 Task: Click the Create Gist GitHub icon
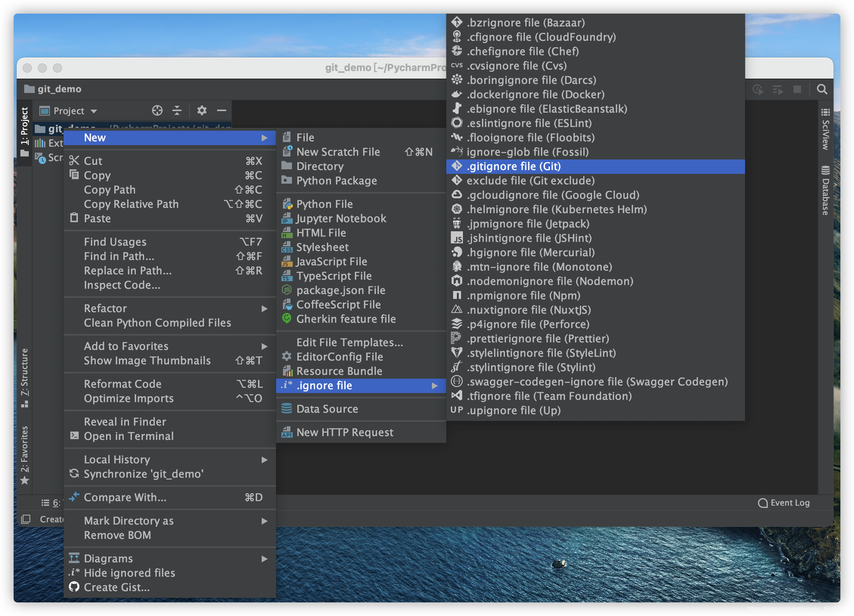point(74,587)
